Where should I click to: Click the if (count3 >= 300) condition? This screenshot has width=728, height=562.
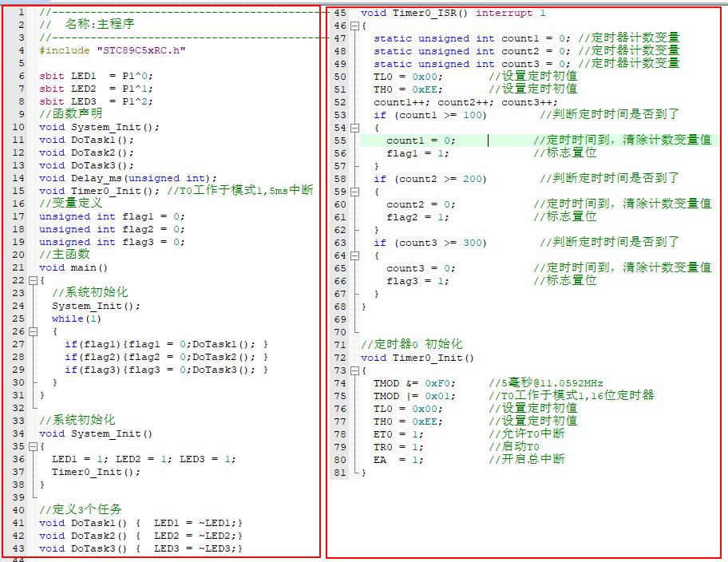click(430, 243)
